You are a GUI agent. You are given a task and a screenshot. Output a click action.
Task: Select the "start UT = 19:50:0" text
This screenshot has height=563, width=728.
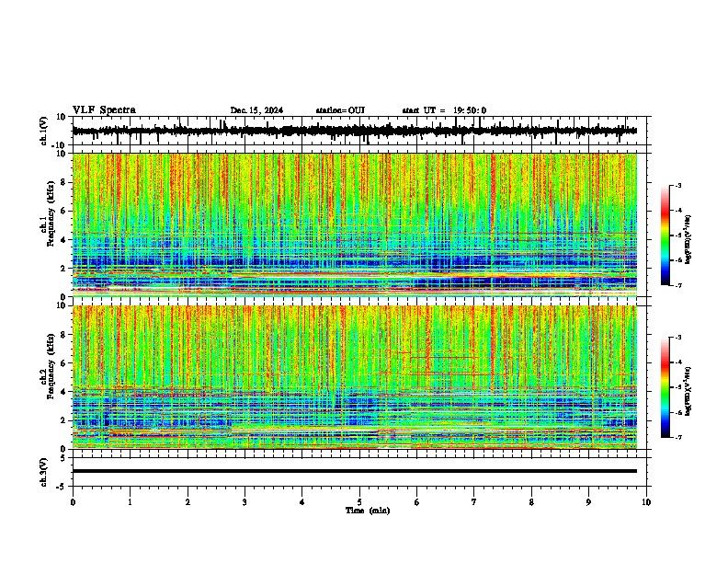(444, 110)
